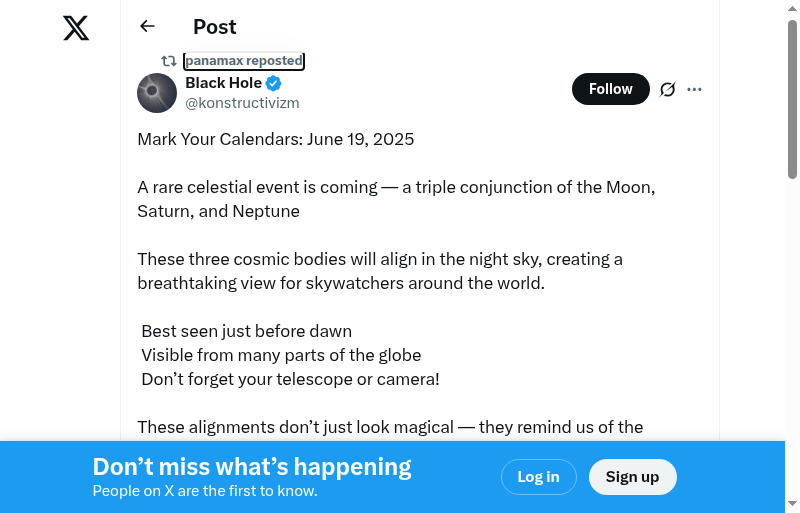Screen dimensions: 800x513
Task: Open the @konstructivizm handle link
Action: [242, 103]
